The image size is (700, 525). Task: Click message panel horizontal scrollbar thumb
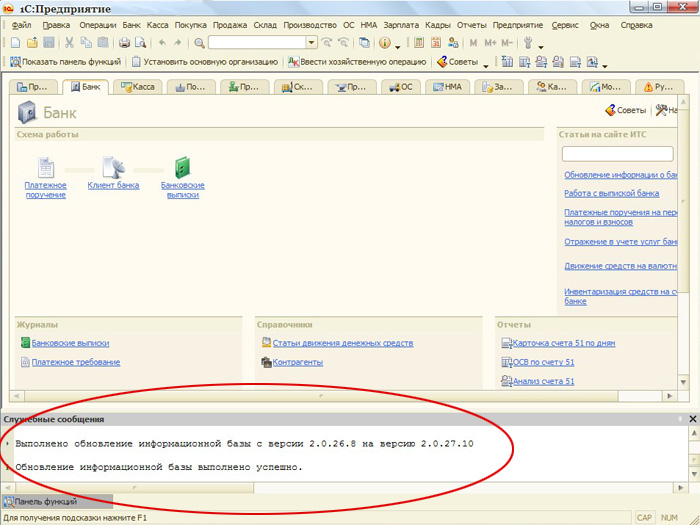pyautogui.click(x=135, y=488)
